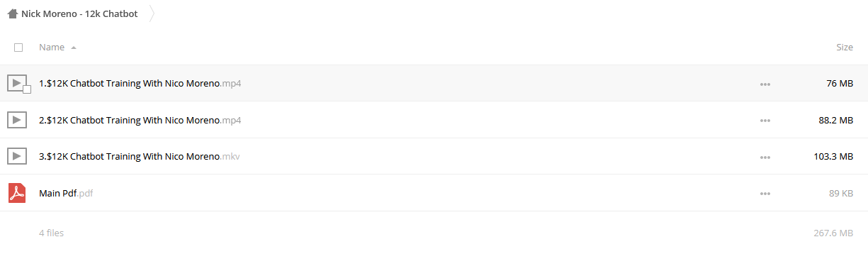Viewport: 868px width, 271px height.
Task: Open more options for first mp4 file
Action: [765, 84]
